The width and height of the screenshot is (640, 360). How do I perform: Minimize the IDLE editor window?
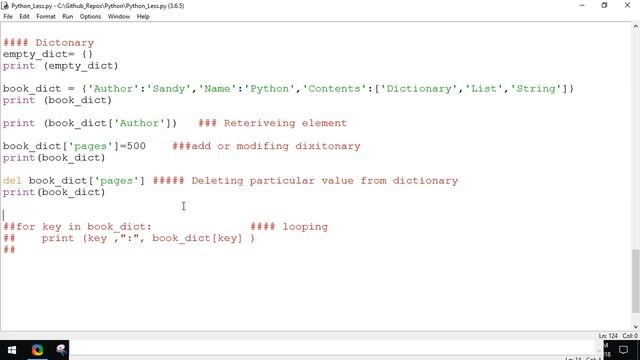[x=582, y=6]
